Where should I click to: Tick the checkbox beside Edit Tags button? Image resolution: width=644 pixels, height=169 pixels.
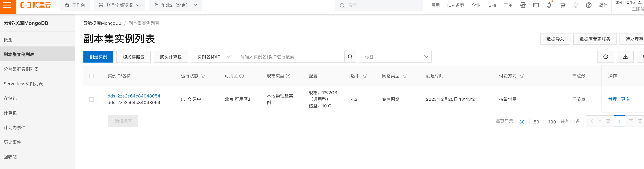(92, 121)
